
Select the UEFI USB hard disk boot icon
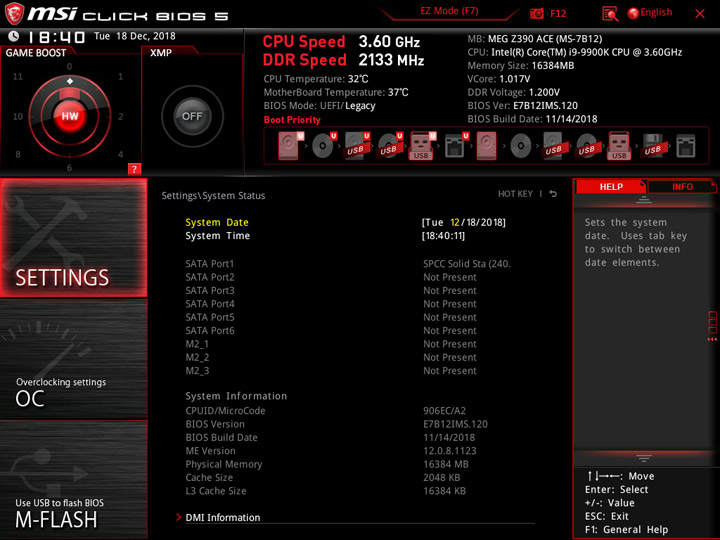coord(357,146)
